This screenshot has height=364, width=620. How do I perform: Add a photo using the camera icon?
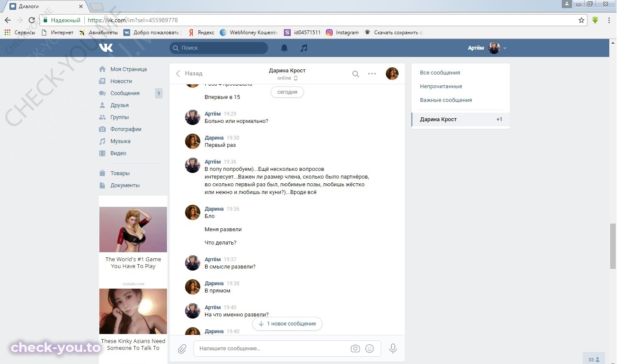(x=355, y=349)
